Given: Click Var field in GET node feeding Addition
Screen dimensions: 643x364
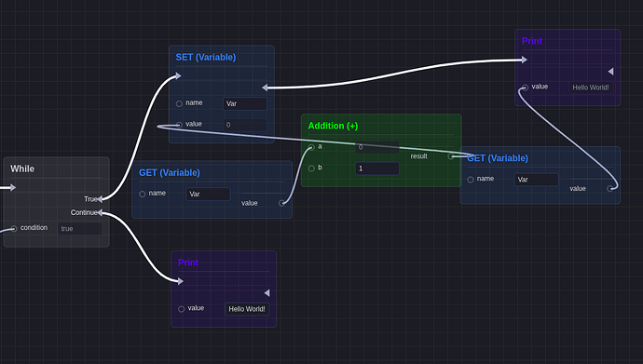Looking at the screenshot, I should (208, 194).
